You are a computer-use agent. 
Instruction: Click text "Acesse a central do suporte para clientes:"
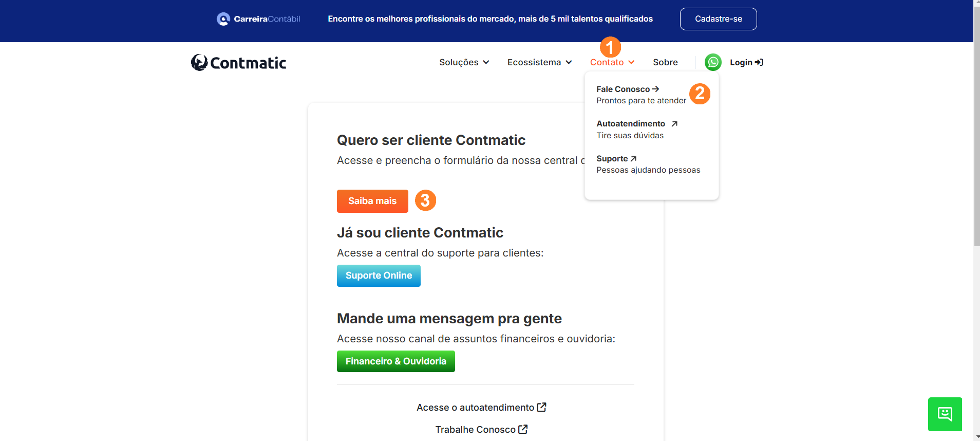(440, 253)
